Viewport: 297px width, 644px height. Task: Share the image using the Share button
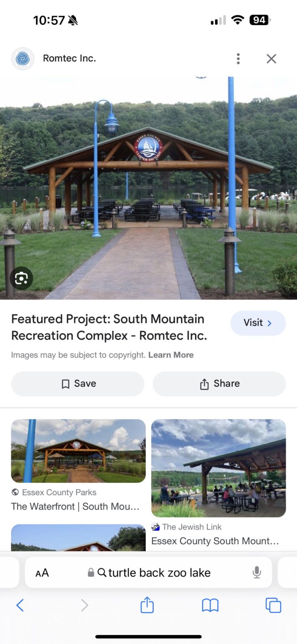click(219, 384)
